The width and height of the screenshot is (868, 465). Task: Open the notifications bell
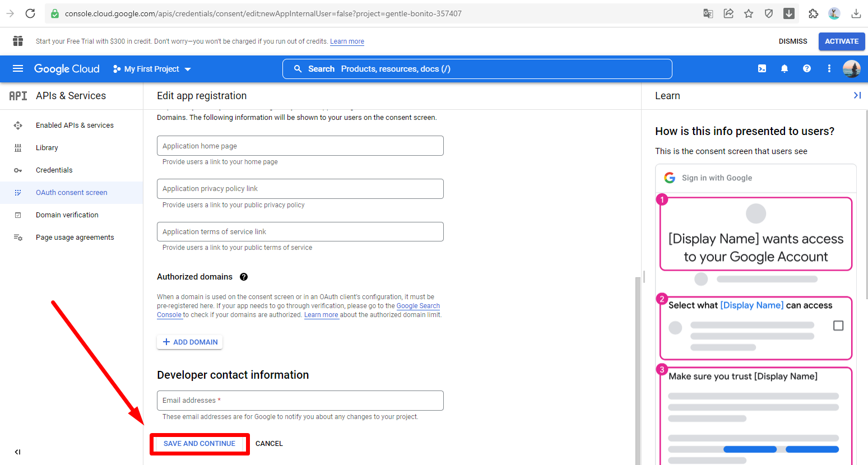785,69
